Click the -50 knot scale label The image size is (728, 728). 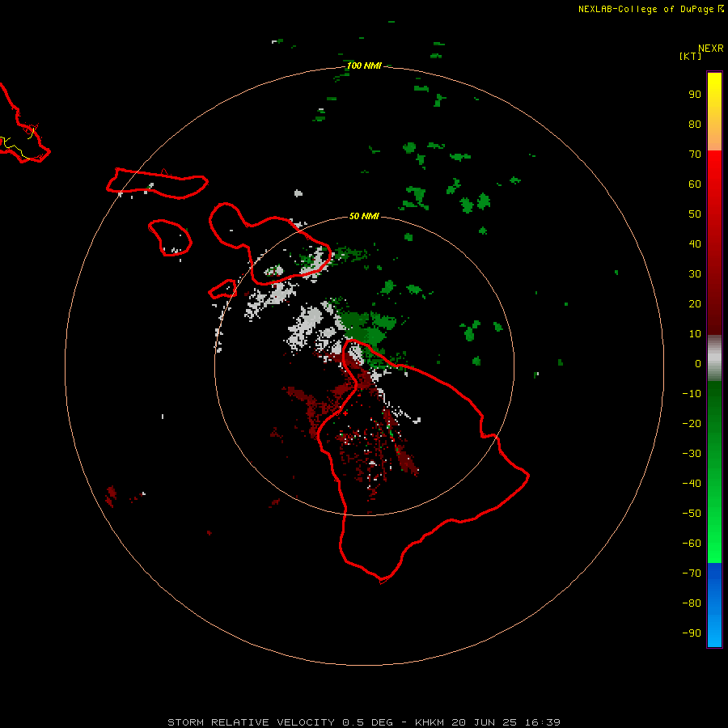tap(692, 514)
